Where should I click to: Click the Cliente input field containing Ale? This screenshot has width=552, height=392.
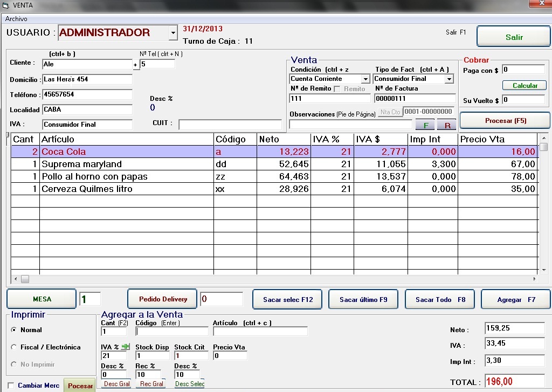87,64
